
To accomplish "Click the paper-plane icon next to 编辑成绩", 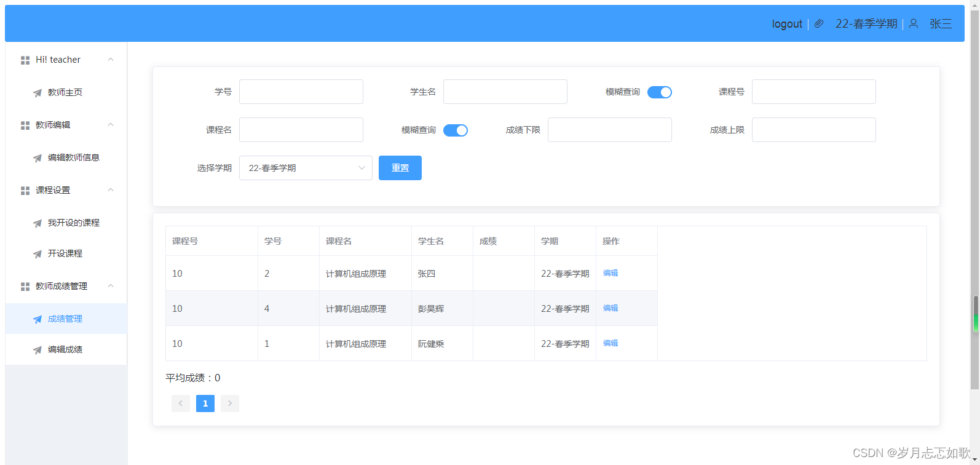I will pos(38,350).
